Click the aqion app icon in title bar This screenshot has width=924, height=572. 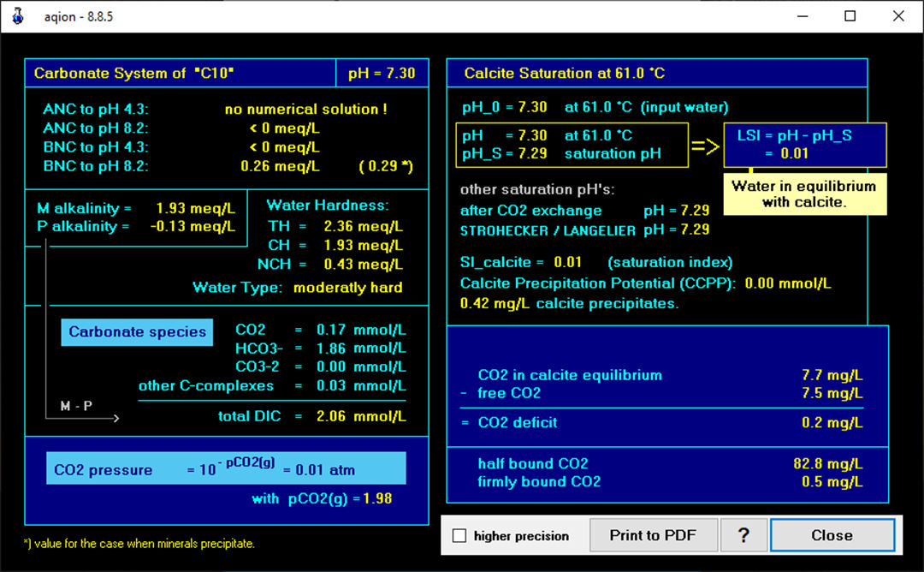[18, 16]
